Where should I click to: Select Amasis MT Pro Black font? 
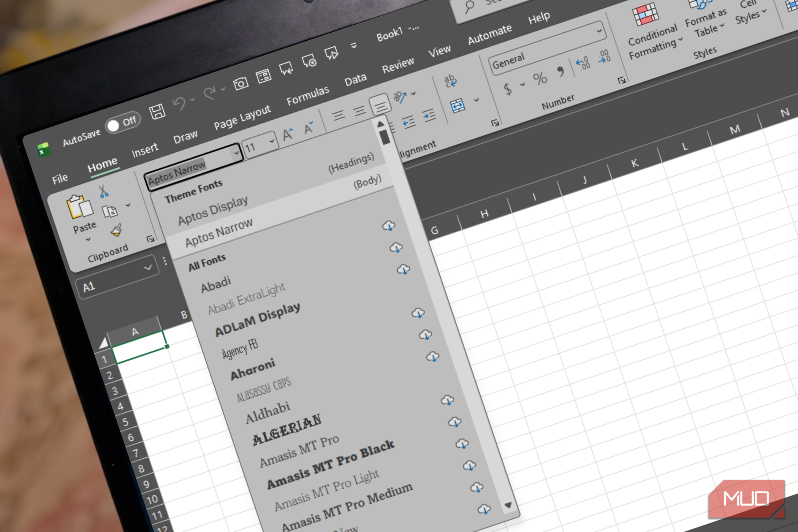point(331,464)
